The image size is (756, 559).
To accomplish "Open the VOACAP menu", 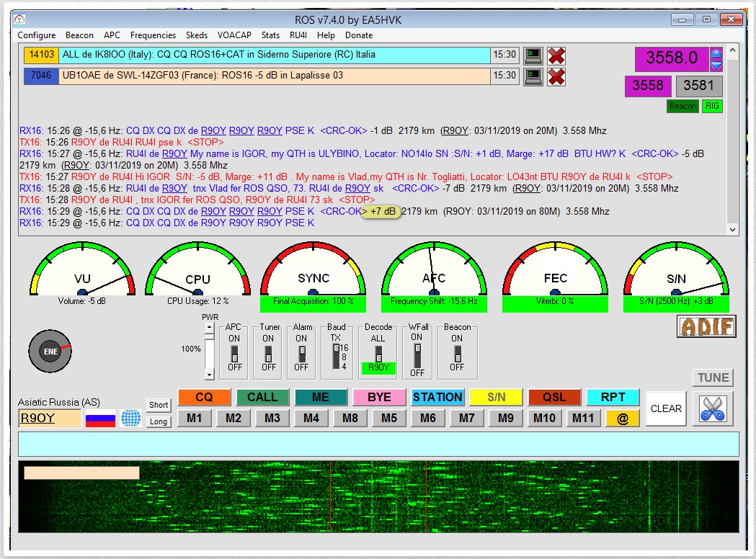I will coord(234,35).
